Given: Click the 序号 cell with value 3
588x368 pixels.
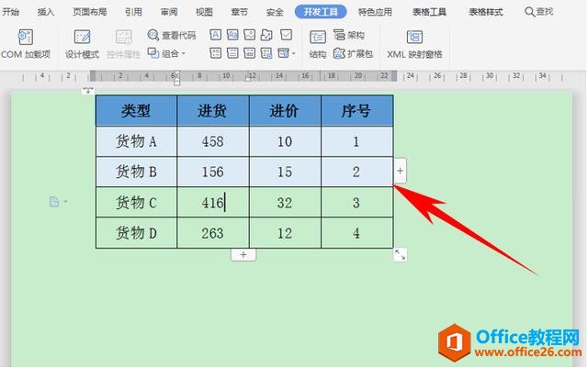Looking at the screenshot, I should pos(356,203).
